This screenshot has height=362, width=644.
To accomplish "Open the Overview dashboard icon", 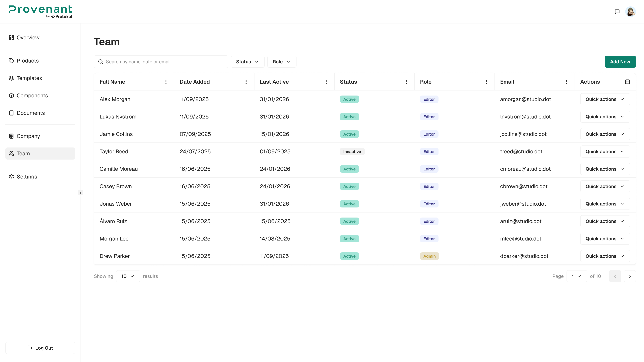I will [12, 38].
